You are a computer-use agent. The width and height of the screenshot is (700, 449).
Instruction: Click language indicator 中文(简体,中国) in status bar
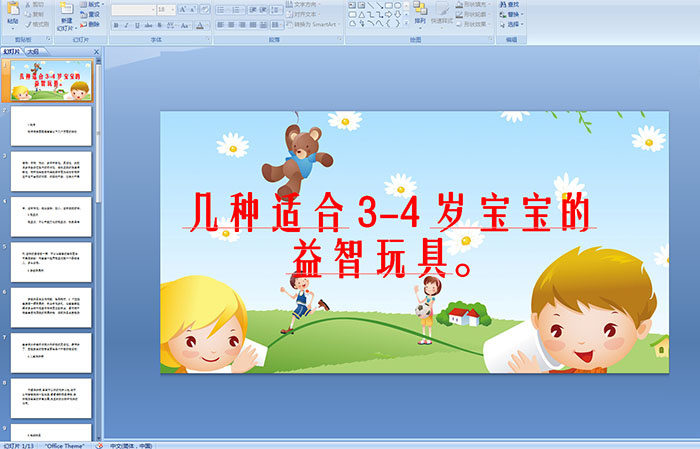[131, 445]
